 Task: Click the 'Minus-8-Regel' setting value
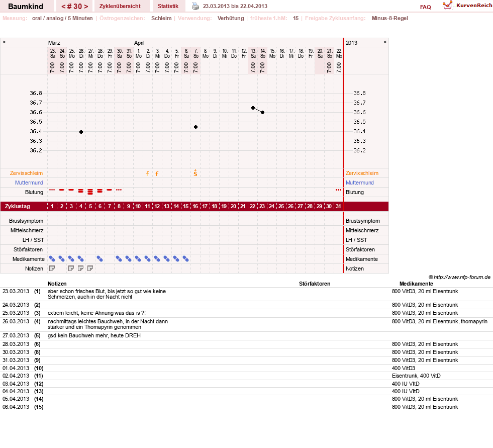click(x=389, y=18)
